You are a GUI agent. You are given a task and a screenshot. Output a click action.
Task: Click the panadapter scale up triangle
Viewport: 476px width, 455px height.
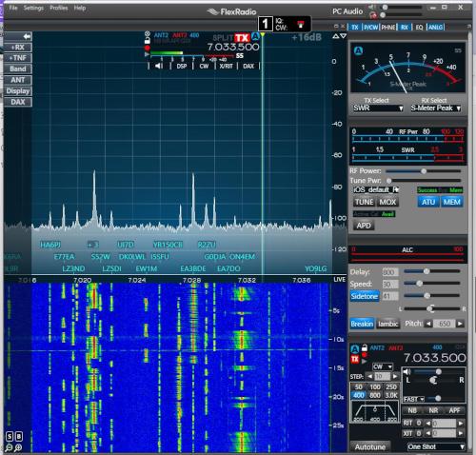(335, 36)
